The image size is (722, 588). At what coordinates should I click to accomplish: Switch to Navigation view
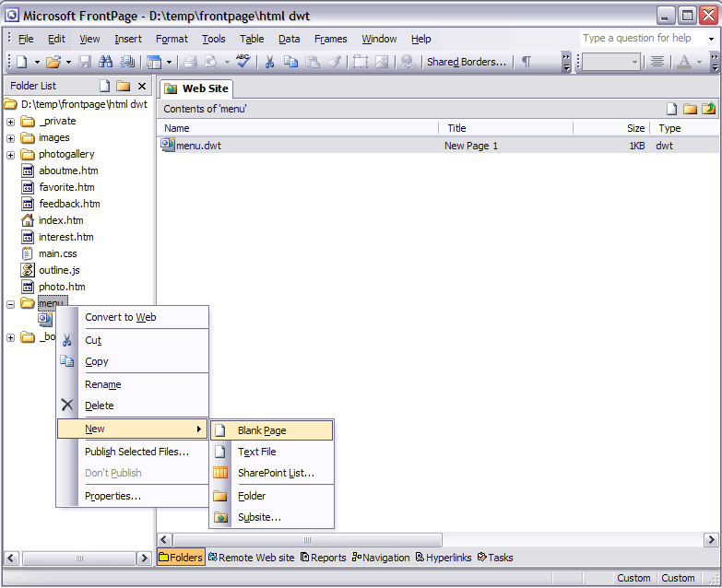tap(381, 558)
